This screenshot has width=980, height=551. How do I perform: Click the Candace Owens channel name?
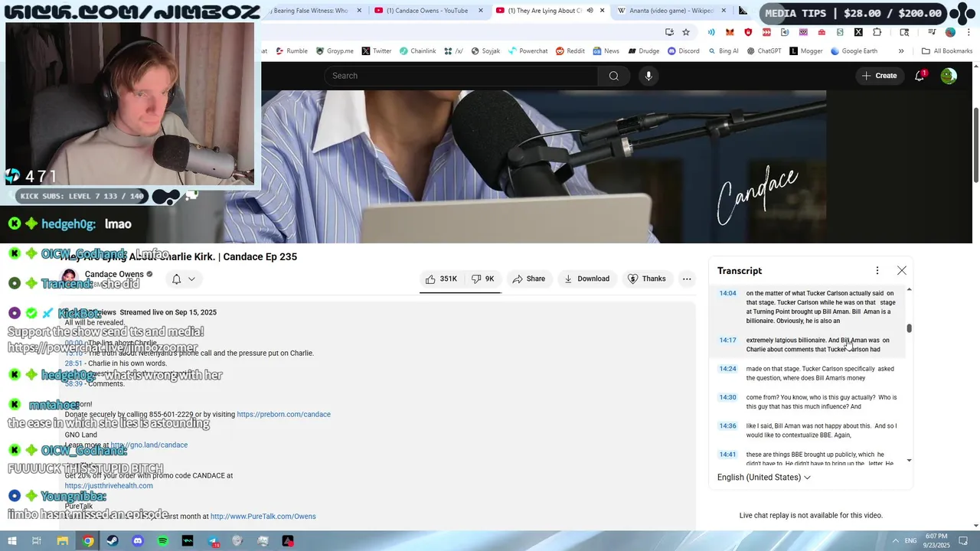[x=114, y=274]
